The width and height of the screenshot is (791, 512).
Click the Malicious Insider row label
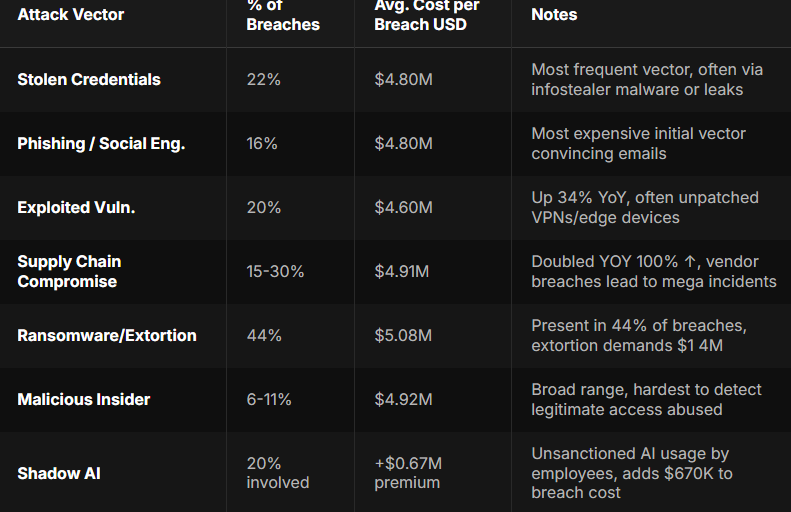click(x=84, y=399)
